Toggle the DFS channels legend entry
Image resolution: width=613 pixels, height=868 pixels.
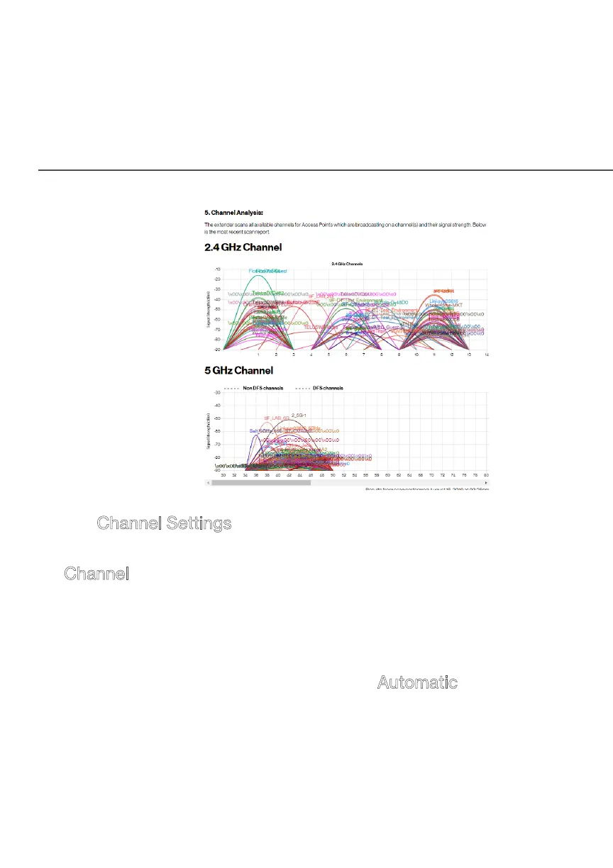320,389
